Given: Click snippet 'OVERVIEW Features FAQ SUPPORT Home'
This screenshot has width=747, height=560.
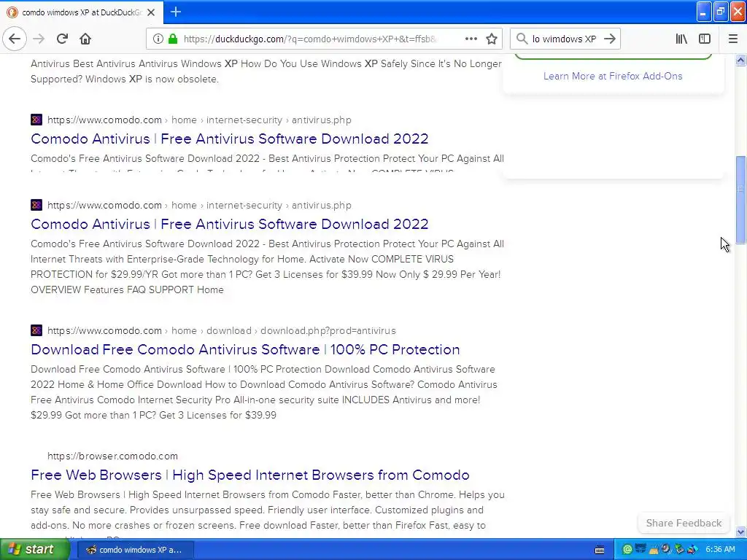Looking at the screenshot, I should point(127,289).
